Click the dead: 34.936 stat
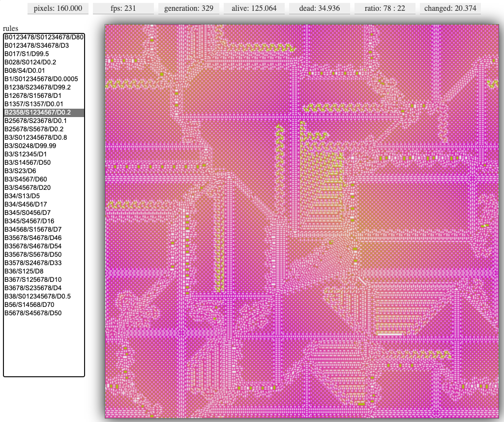Viewport: 504px width, 422px height. (319, 8)
